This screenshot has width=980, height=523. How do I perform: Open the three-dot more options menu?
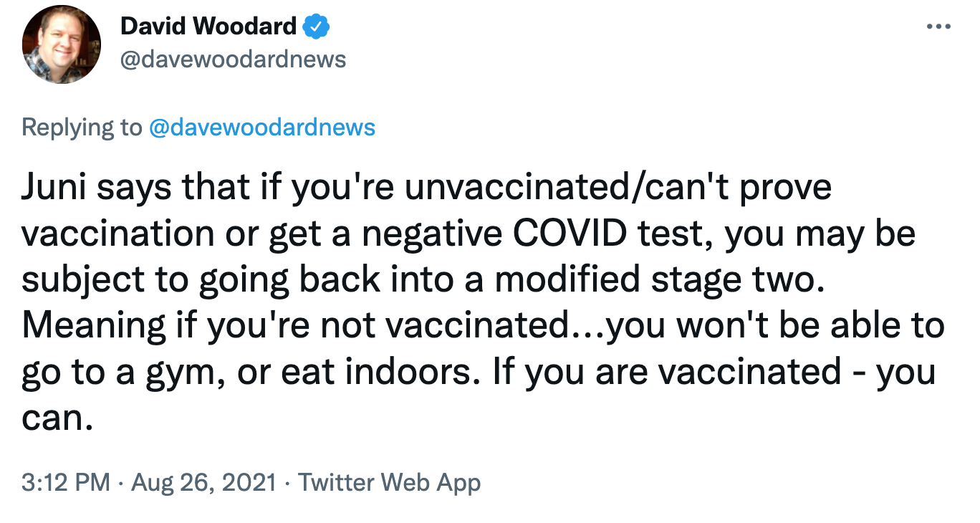[x=938, y=27]
